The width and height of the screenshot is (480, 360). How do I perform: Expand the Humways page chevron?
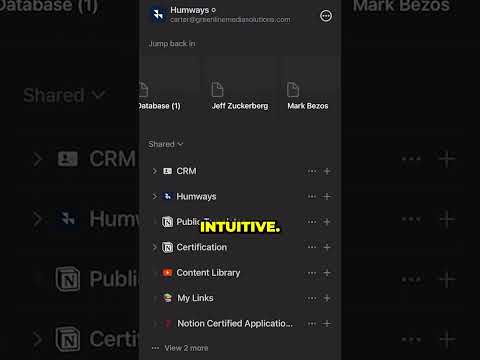pos(154,196)
